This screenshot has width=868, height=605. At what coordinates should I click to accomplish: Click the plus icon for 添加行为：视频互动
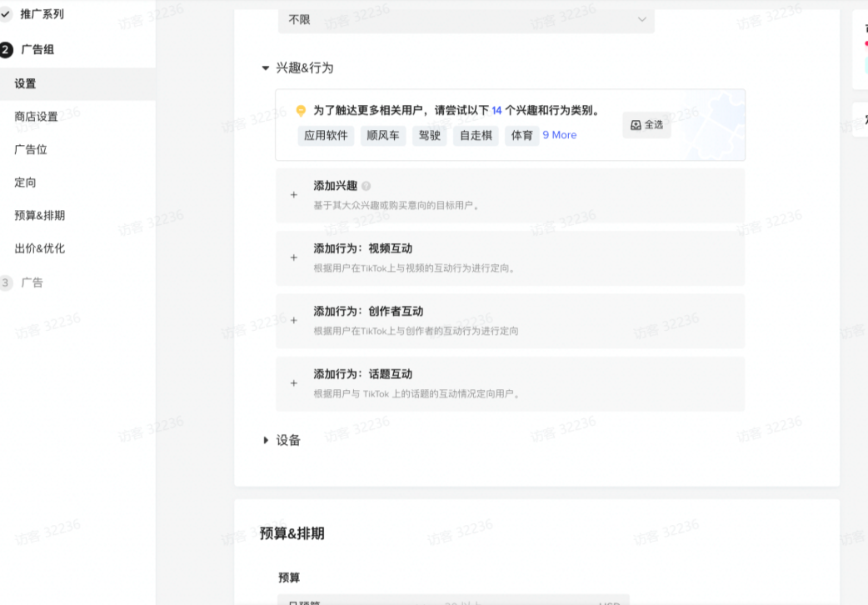[x=293, y=257]
